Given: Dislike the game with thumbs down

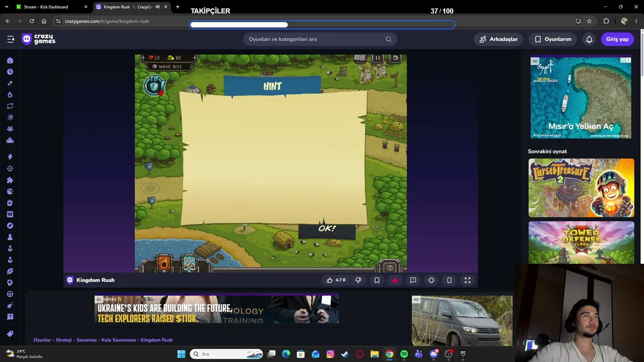Looking at the screenshot, I should [358, 280].
